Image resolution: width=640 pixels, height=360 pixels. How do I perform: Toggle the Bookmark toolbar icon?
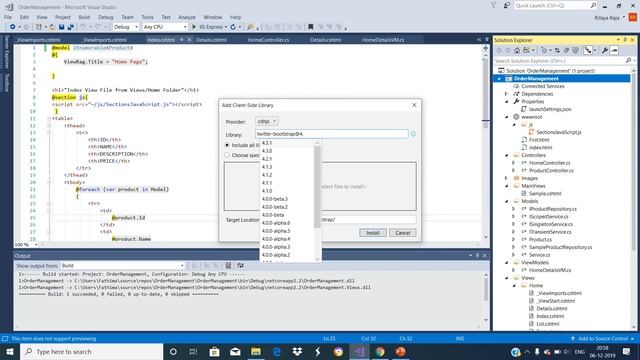[x=311, y=27]
